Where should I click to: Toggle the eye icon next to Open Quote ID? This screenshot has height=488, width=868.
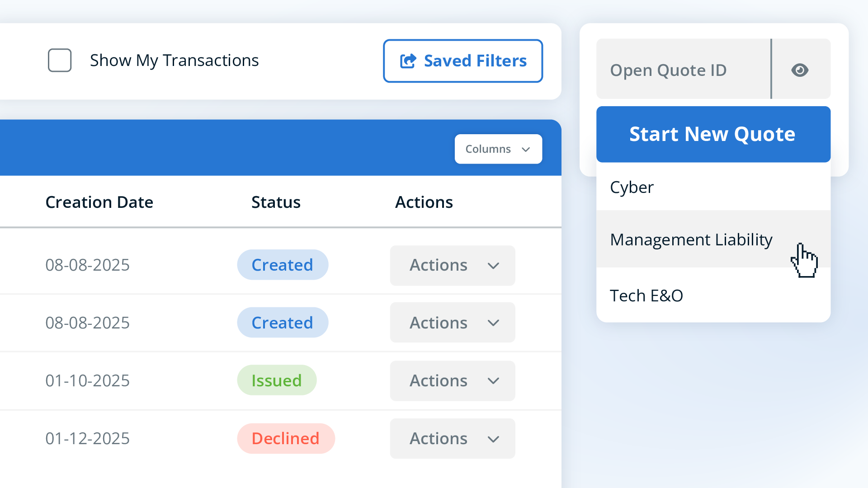coord(800,70)
